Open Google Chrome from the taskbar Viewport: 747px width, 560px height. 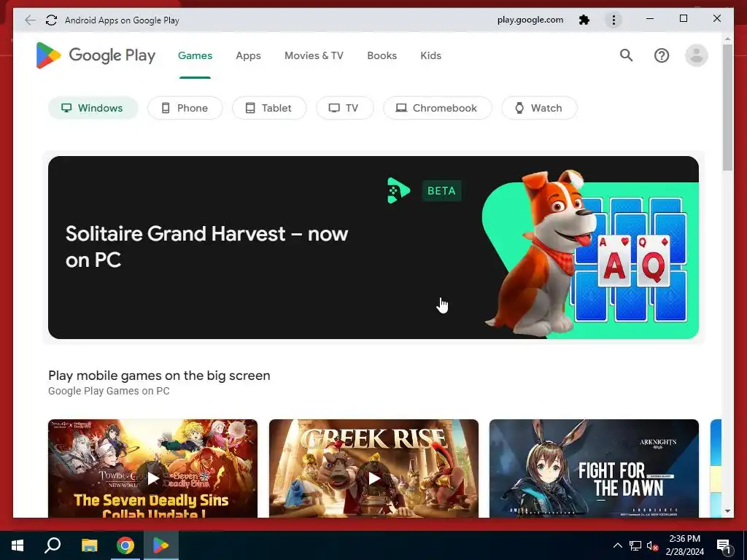[125, 545]
